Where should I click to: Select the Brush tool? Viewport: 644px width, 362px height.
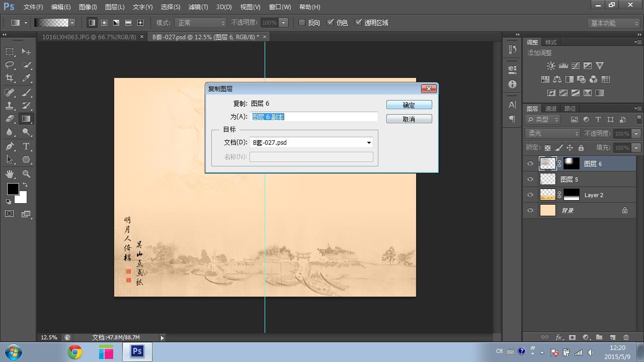click(26, 92)
